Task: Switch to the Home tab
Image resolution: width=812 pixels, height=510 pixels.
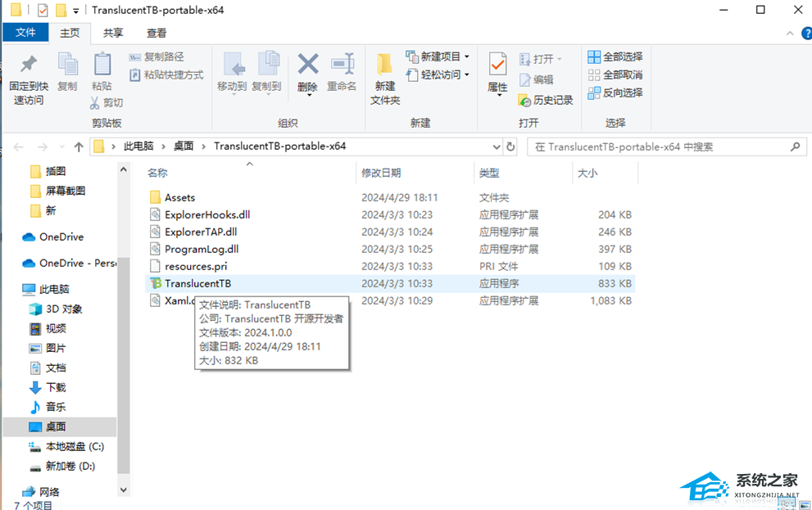Action: [70, 33]
